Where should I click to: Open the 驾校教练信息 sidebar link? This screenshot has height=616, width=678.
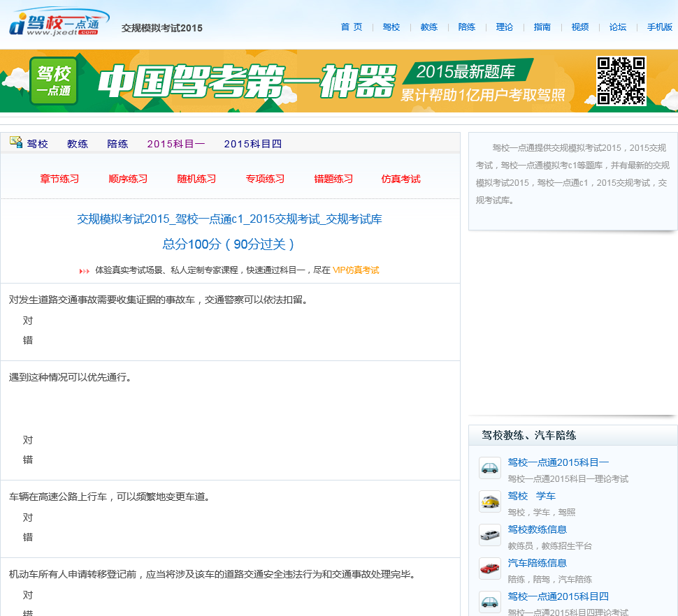pyautogui.click(x=537, y=529)
